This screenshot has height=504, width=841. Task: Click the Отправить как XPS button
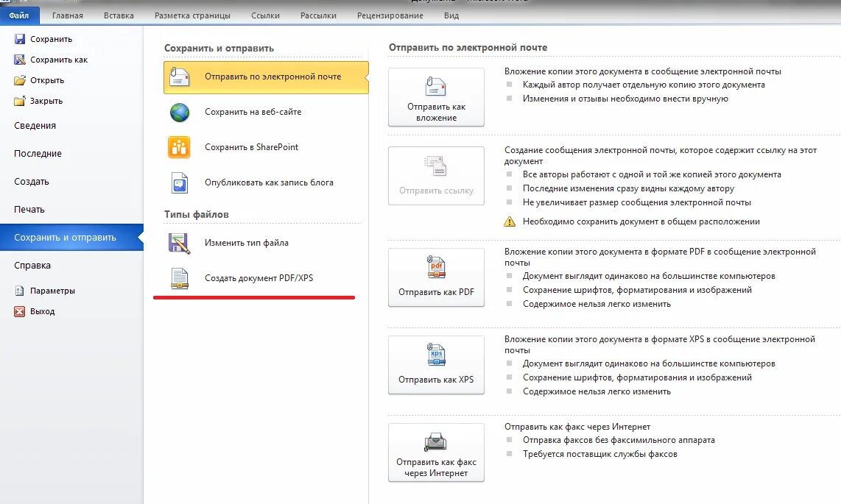coord(436,365)
